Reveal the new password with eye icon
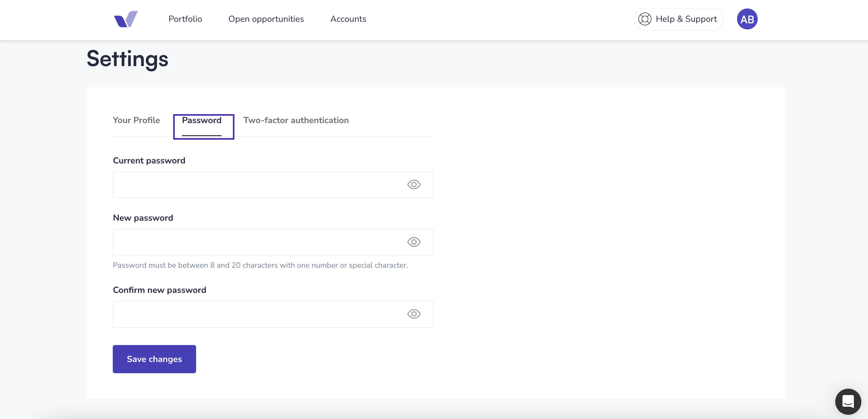Image resolution: width=868 pixels, height=419 pixels. (414, 242)
